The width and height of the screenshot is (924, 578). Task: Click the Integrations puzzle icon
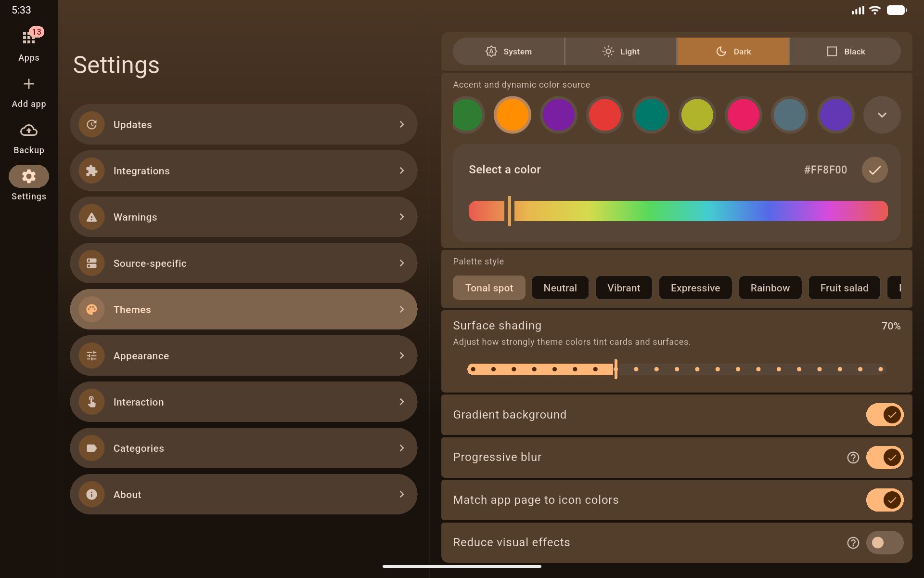pos(91,171)
